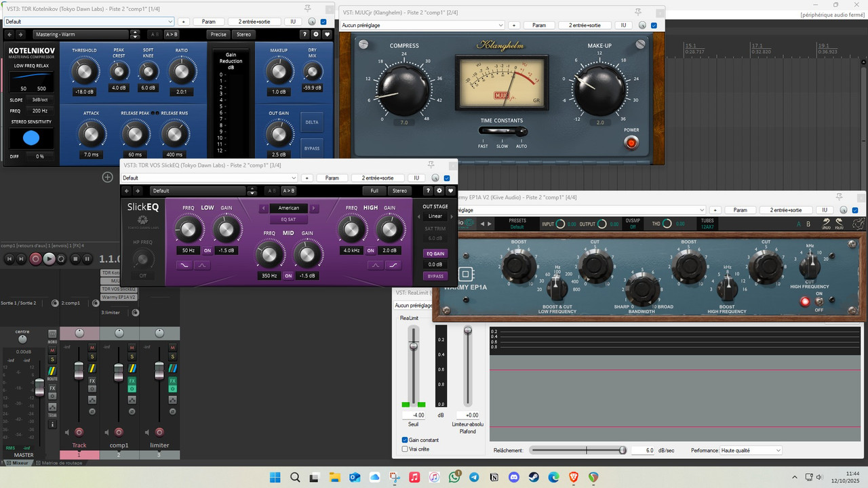The height and width of the screenshot is (488, 868).
Task: Mute the comp1 mixer track
Action: pyautogui.click(x=132, y=348)
